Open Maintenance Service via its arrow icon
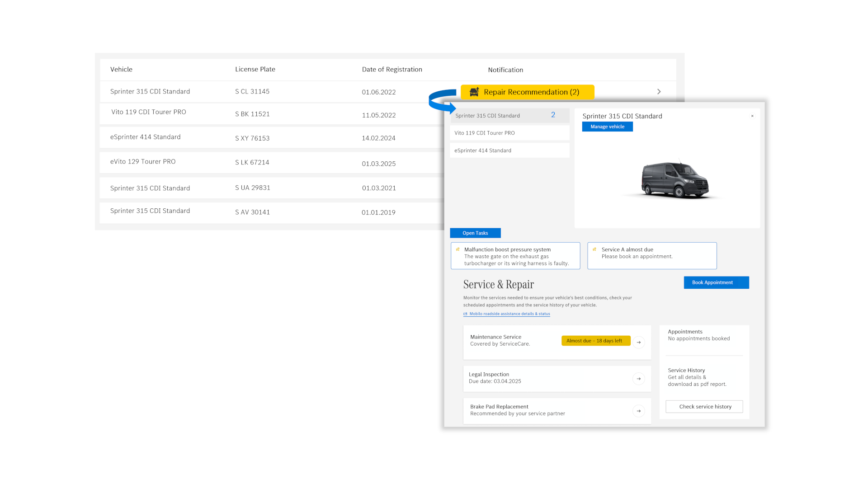The height and width of the screenshot is (488, 868). pyautogui.click(x=639, y=342)
